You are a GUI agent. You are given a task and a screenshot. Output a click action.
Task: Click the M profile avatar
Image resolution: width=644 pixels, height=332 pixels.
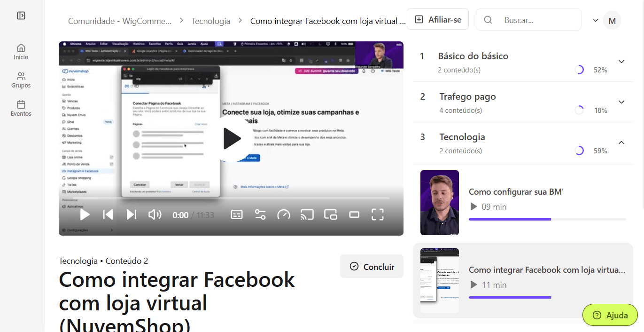(x=612, y=21)
